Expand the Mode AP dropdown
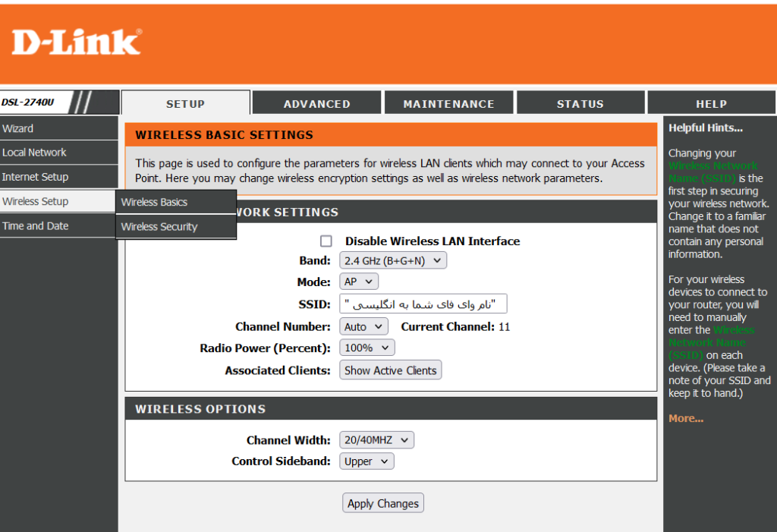This screenshot has height=532, width=777. (358, 282)
